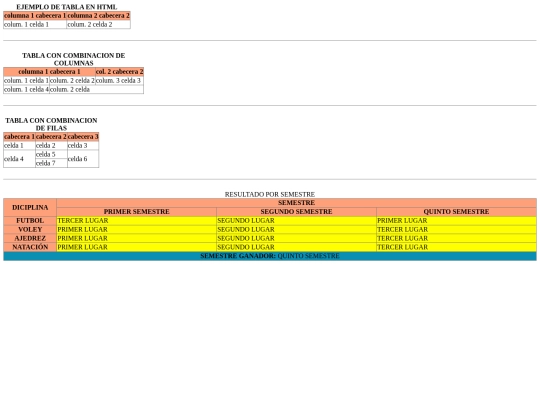Select 'SEGUNDO LUGAR' in the NATACIÓN row
Viewport: 540px width, 405px height.
(297, 247)
